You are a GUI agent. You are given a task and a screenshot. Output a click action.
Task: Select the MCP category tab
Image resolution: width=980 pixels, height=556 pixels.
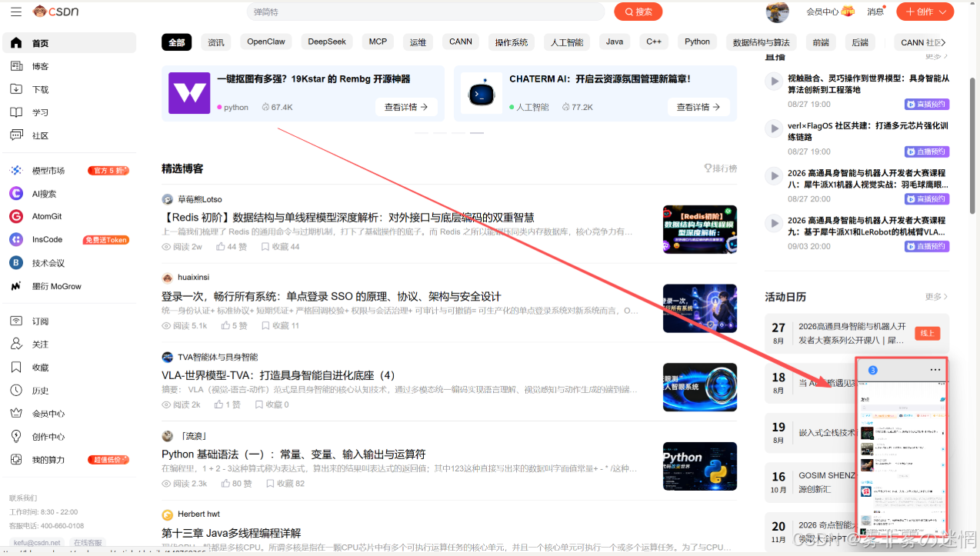point(378,42)
